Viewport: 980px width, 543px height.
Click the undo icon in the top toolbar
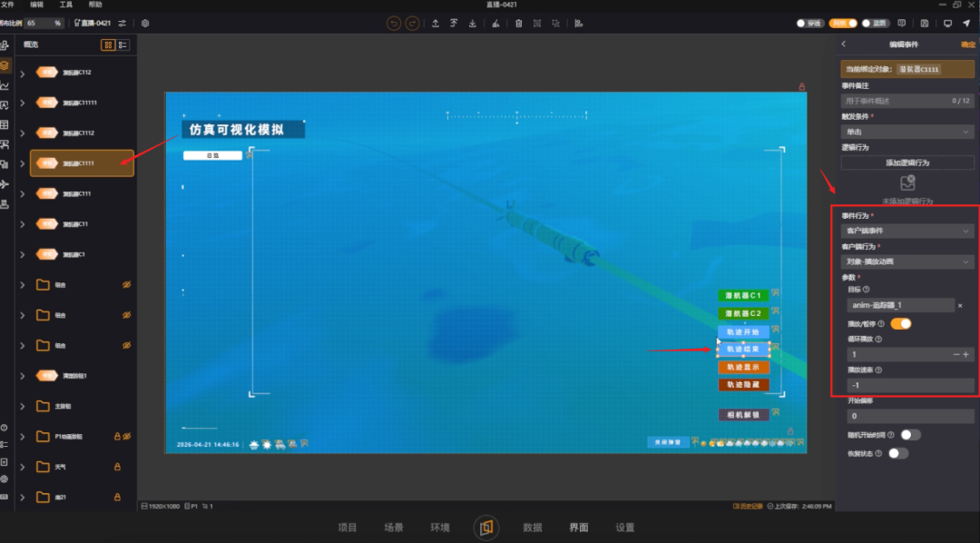tap(394, 24)
